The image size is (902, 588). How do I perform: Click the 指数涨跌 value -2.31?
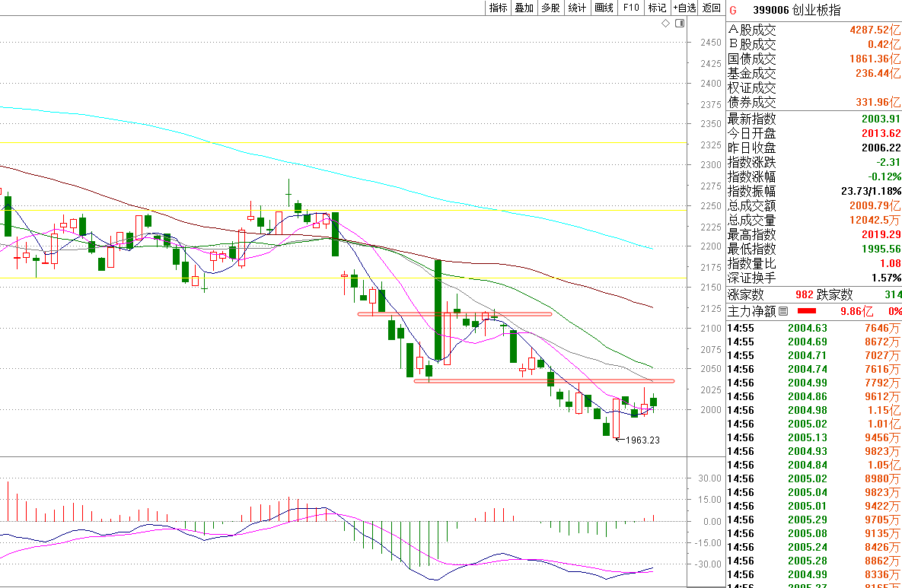(889, 163)
